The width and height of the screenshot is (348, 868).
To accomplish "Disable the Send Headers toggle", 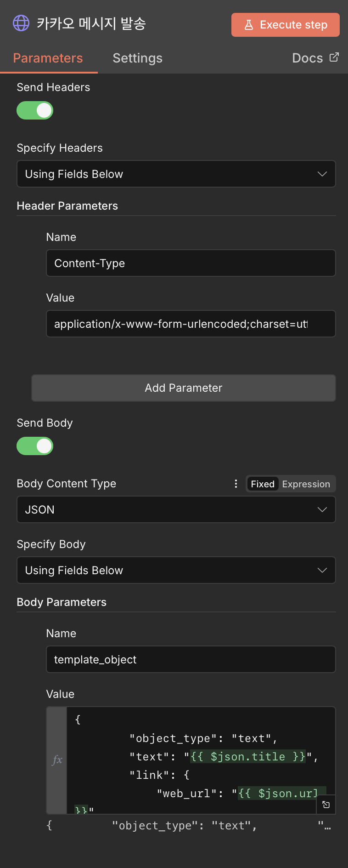I will click(35, 110).
